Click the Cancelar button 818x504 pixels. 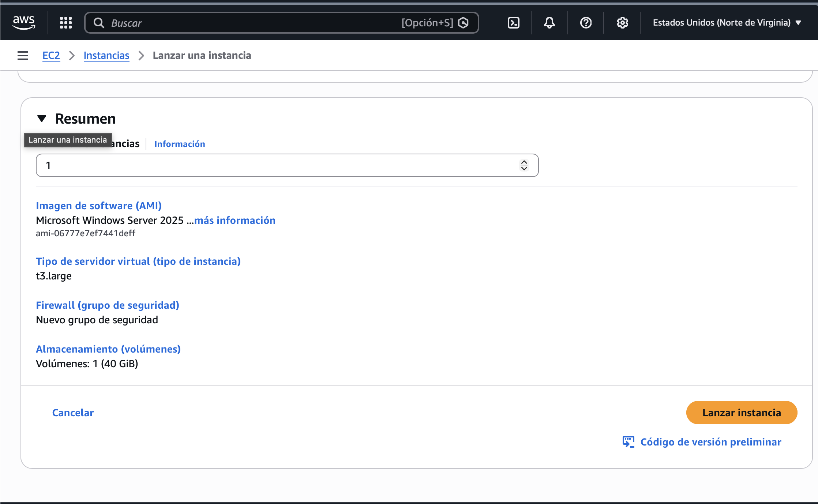click(73, 413)
